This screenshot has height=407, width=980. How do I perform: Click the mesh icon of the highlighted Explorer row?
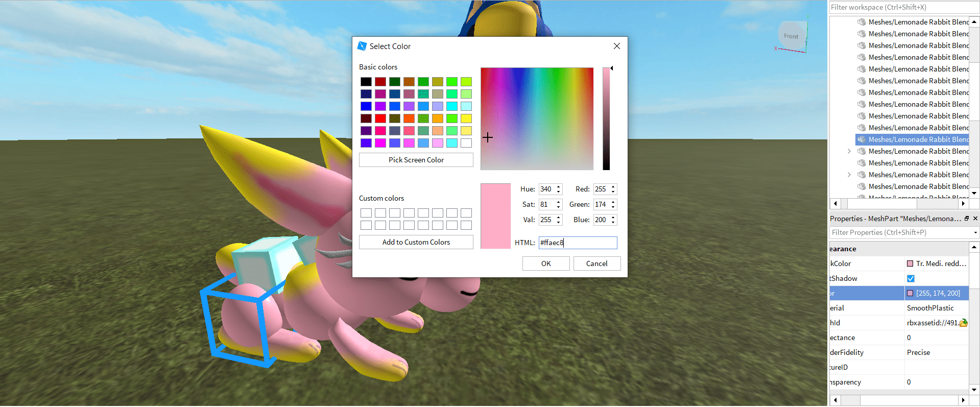(862, 139)
